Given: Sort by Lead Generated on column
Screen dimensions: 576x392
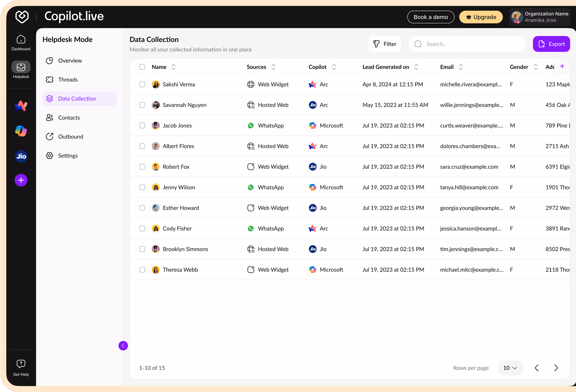Looking at the screenshot, I should (x=416, y=67).
